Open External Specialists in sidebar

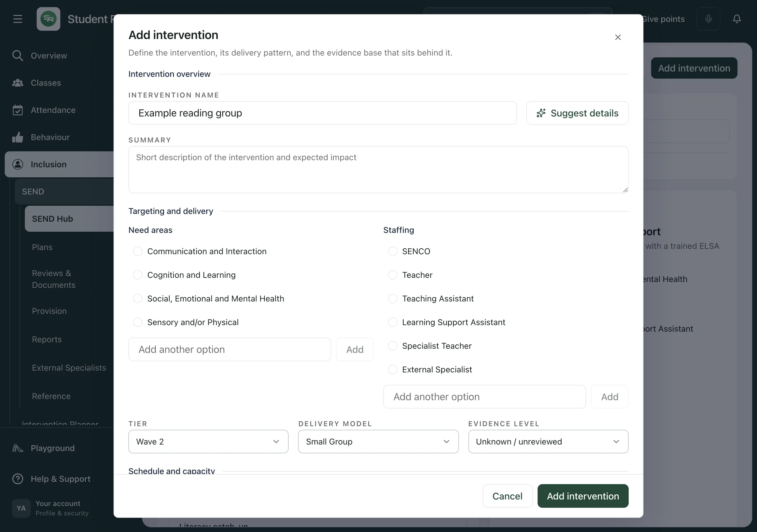[69, 368]
